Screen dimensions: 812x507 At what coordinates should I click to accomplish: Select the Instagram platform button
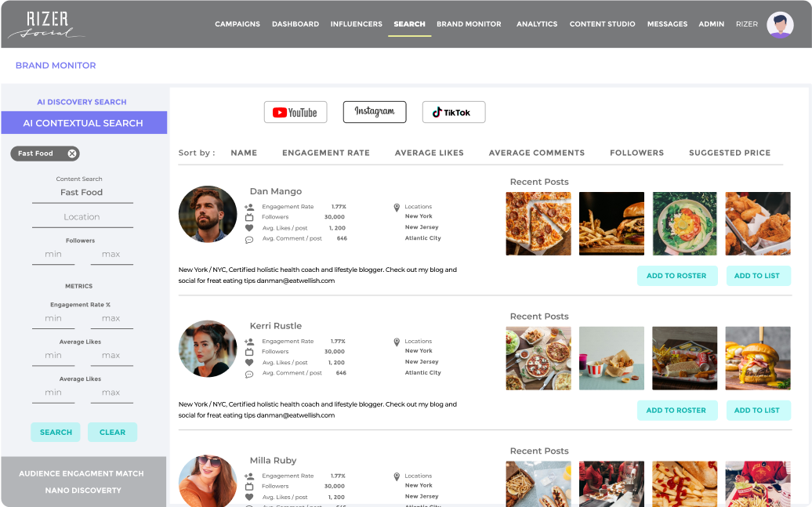tap(375, 112)
